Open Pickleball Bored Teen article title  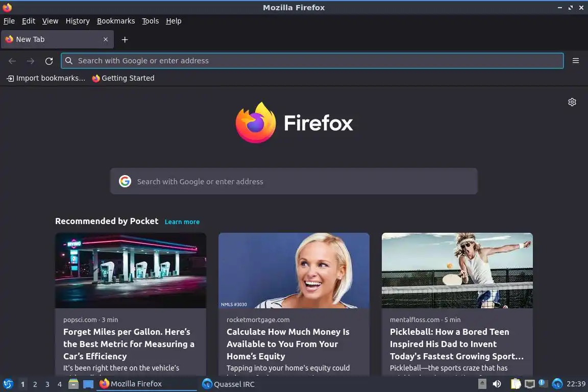(457, 344)
